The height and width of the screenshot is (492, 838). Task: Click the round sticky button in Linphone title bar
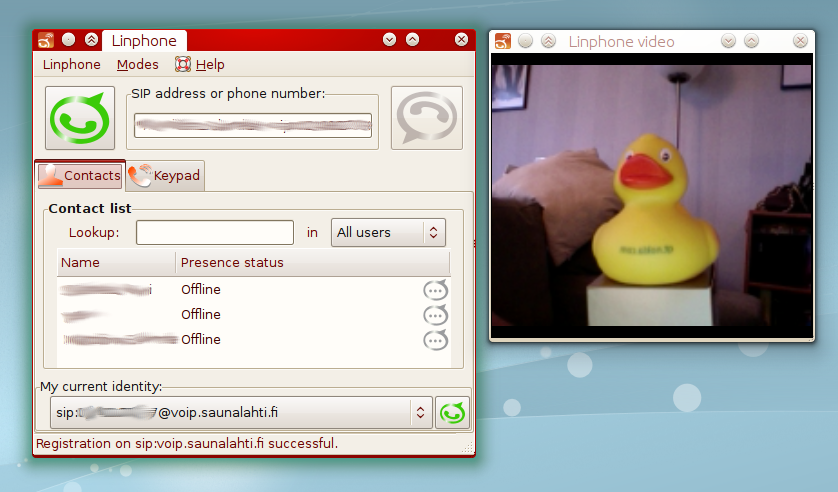(68, 40)
